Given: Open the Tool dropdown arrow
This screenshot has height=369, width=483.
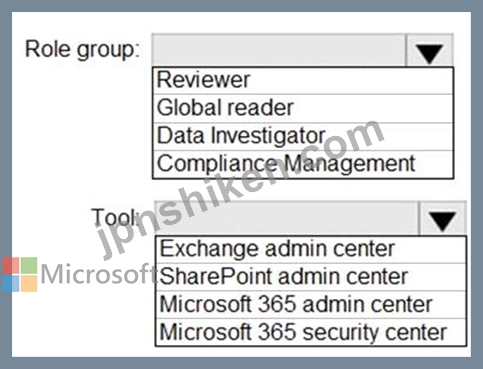Looking at the screenshot, I should click(x=442, y=218).
